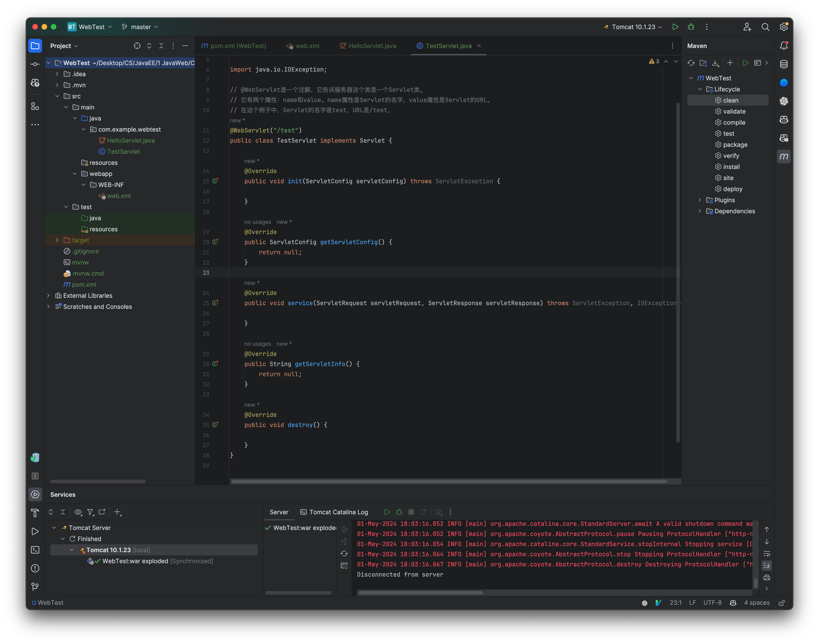Click override gutter icon on line 15

[215, 181]
